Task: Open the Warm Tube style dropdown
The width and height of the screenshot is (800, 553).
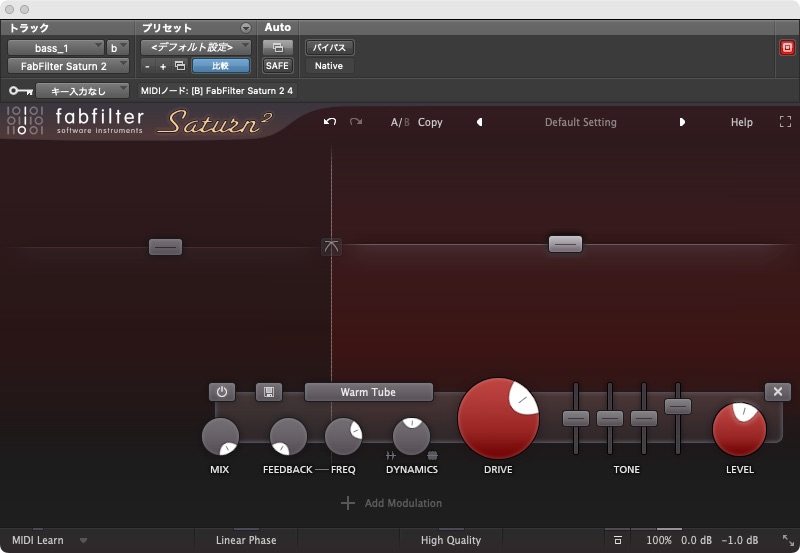Action: pos(368,392)
